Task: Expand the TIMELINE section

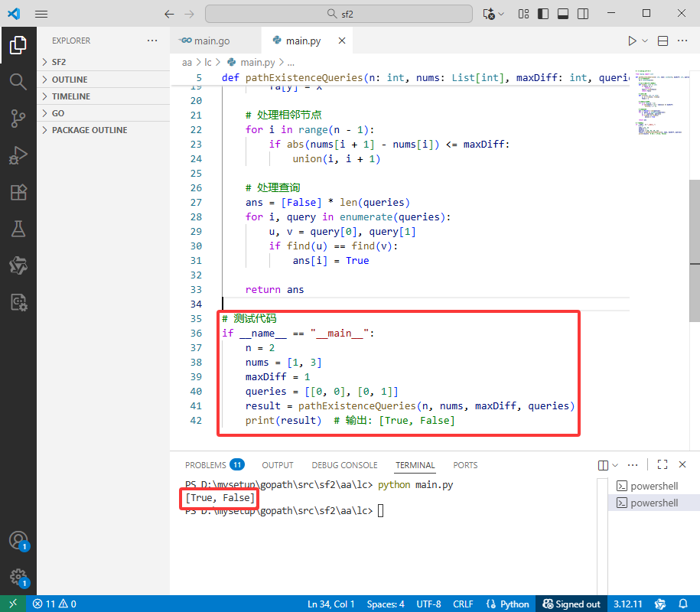Action: click(x=103, y=96)
